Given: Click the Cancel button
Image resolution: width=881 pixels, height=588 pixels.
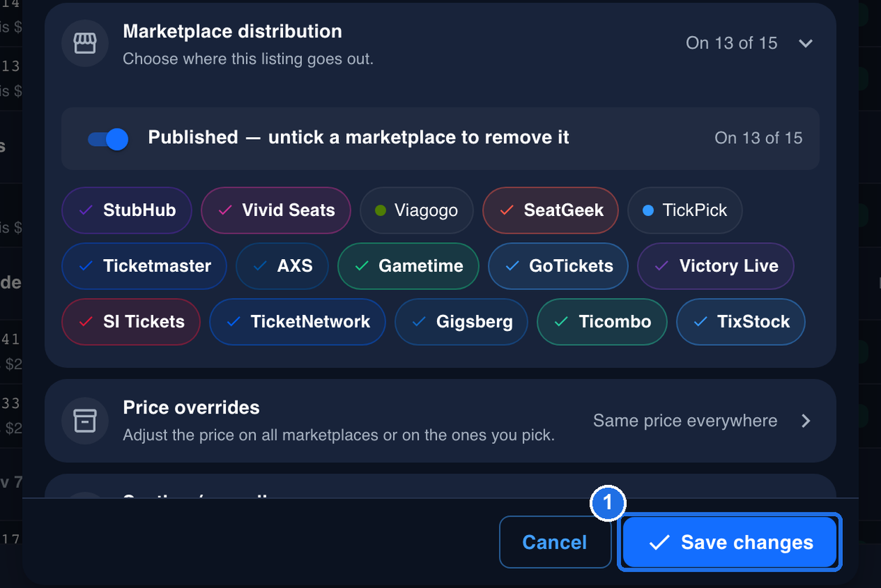Looking at the screenshot, I should tap(555, 542).
